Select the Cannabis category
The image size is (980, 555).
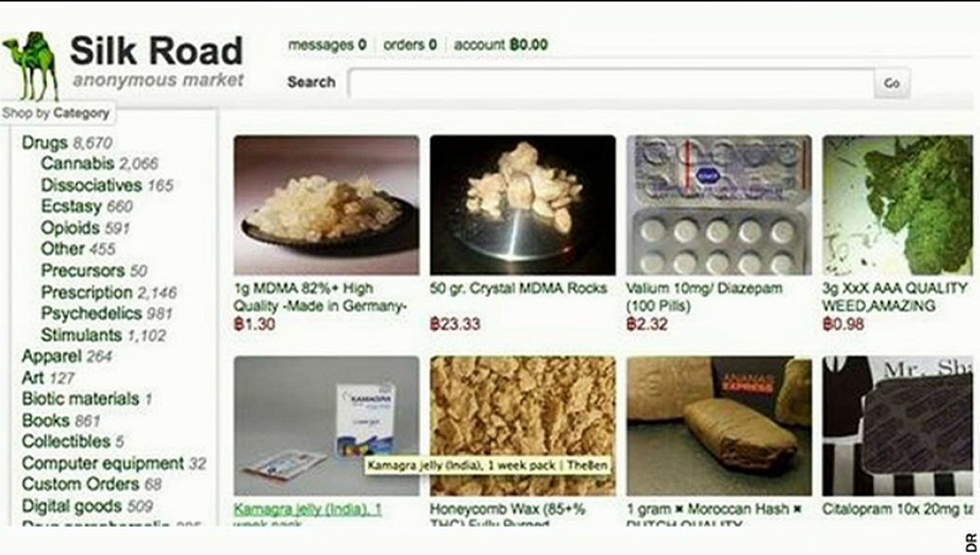tap(77, 163)
